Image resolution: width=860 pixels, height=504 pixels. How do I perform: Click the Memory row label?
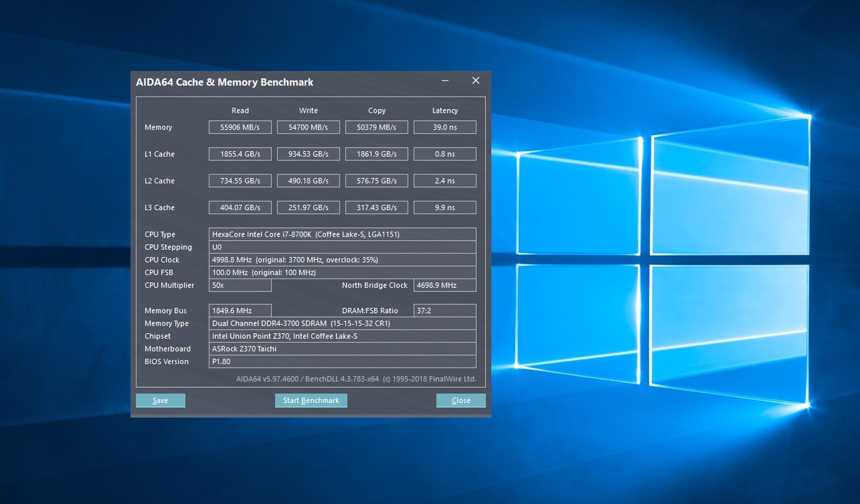point(158,127)
